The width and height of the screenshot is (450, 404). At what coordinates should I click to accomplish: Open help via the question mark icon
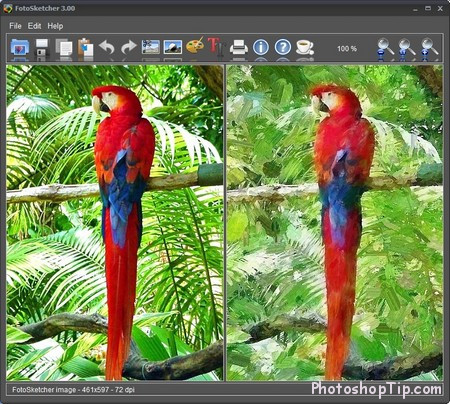283,47
